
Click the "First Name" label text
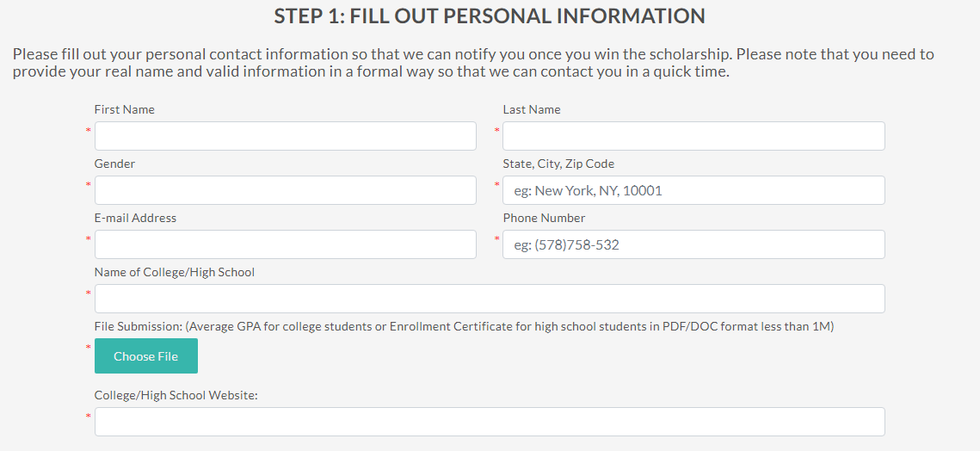coord(125,109)
